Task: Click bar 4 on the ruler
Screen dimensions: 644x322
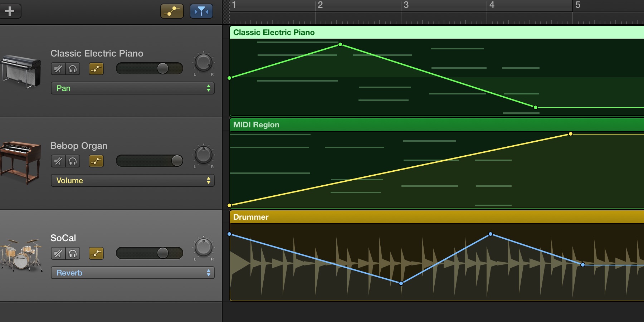Action: tap(492, 5)
